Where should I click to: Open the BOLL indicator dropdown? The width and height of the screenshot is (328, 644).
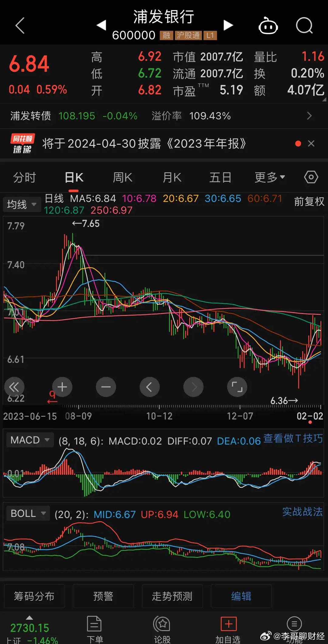coord(28,513)
